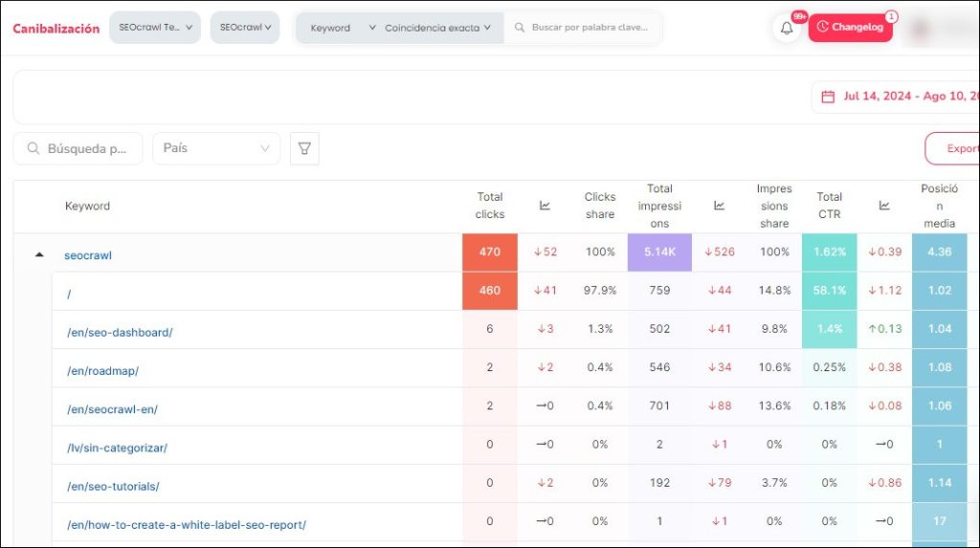This screenshot has height=548, width=980.
Task: Open the /en/seo-tutorials/ link
Action: pyautogui.click(x=113, y=486)
